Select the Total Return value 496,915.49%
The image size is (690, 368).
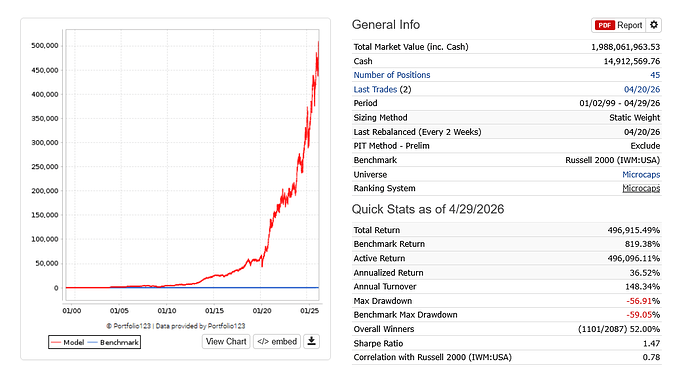pyautogui.click(x=634, y=230)
